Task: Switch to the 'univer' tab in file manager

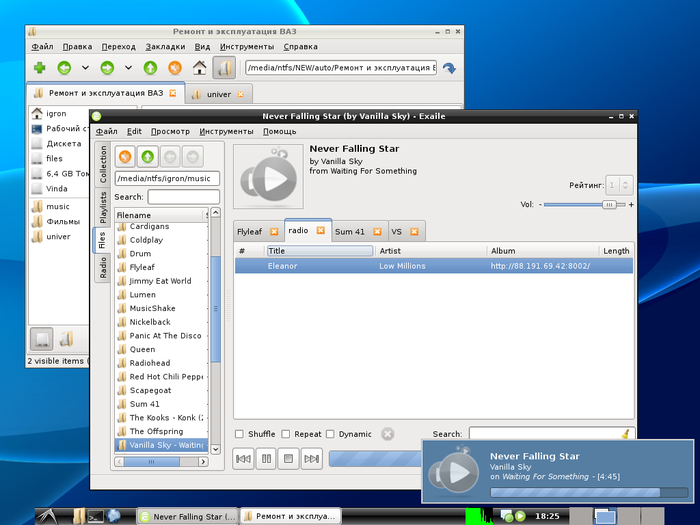Action: pyautogui.click(x=218, y=94)
